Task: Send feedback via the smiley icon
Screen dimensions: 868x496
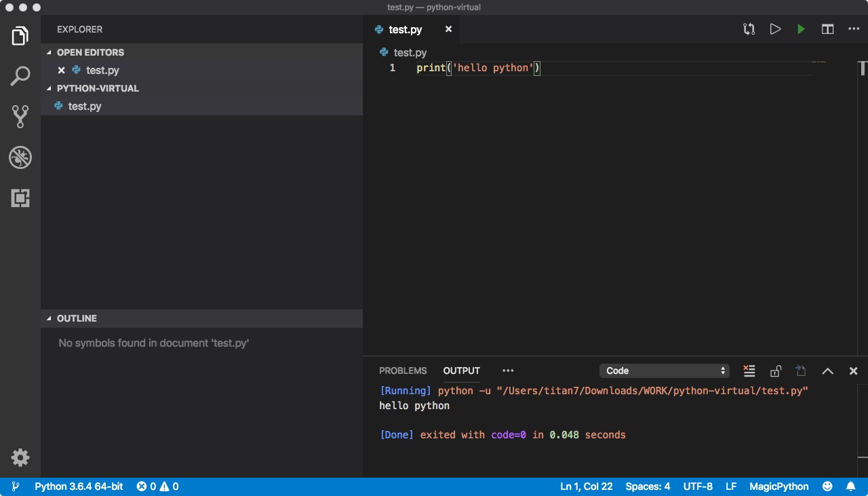Action: (x=827, y=486)
